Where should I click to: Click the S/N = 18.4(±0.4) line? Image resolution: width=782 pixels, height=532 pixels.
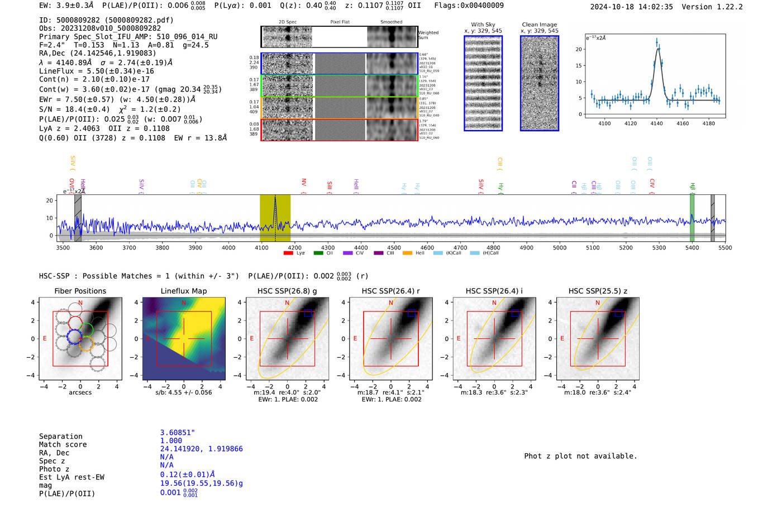pos(110,109)
